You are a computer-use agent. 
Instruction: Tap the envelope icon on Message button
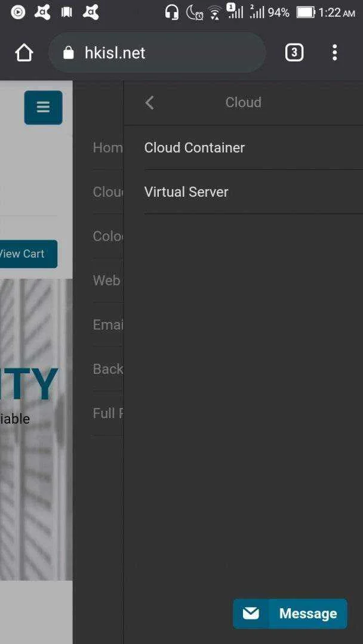(x=251, y=614)
